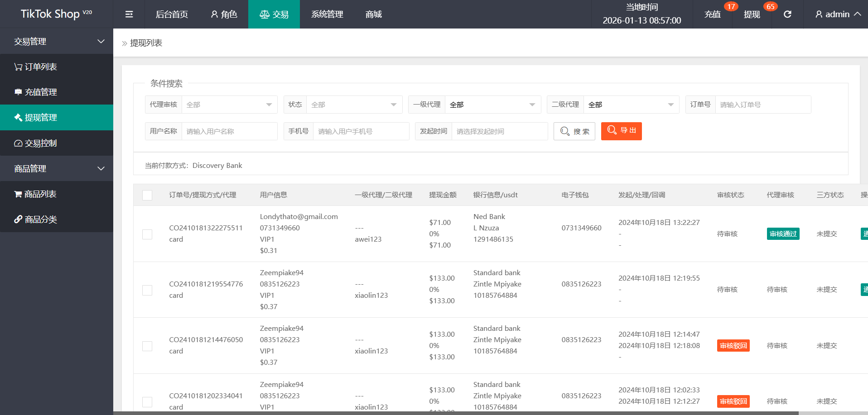Check the row for order CO2410181322275511
The image size is (868, 415).
coord(147,234)
